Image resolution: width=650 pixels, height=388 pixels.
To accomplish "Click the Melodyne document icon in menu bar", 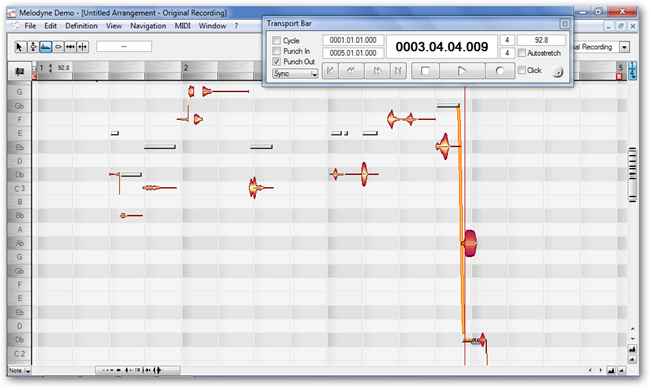I will pyautogui.click(x=15, y=26).
